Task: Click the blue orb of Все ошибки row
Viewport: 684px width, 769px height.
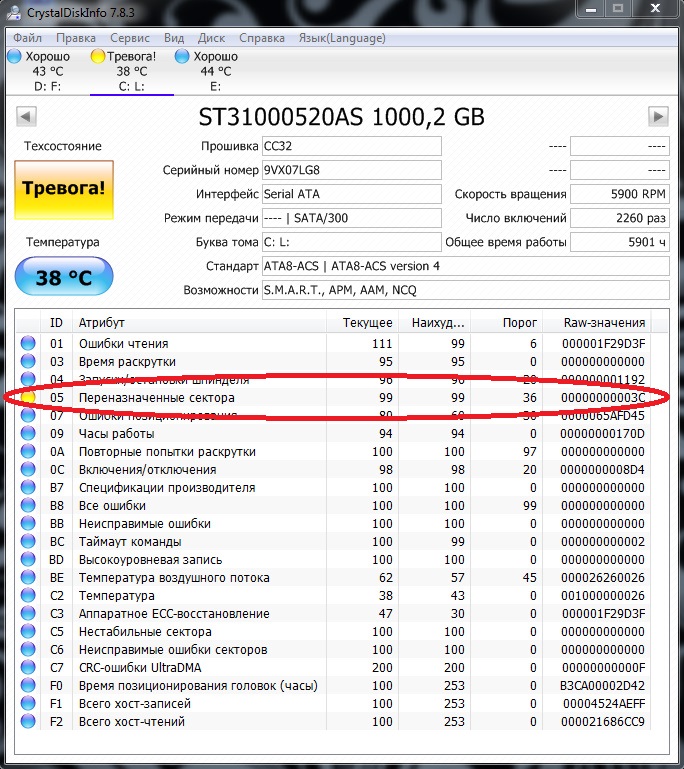Action: click(x=28, y=506)
